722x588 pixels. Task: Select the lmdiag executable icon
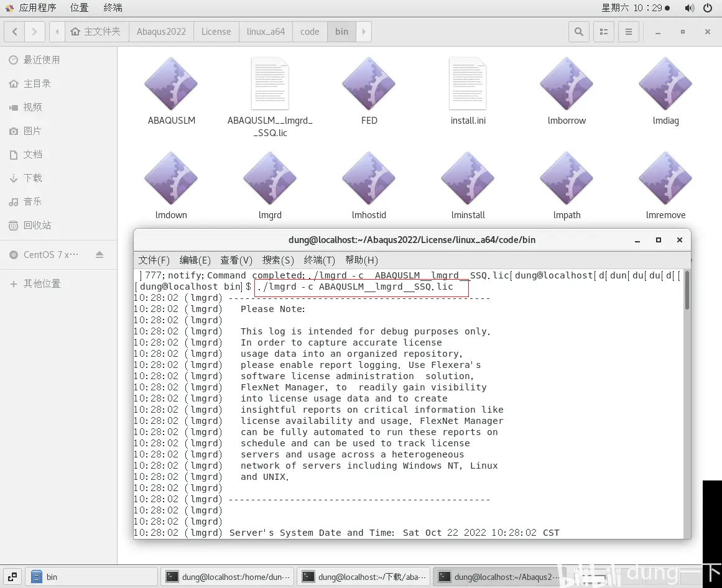[665, 84]
